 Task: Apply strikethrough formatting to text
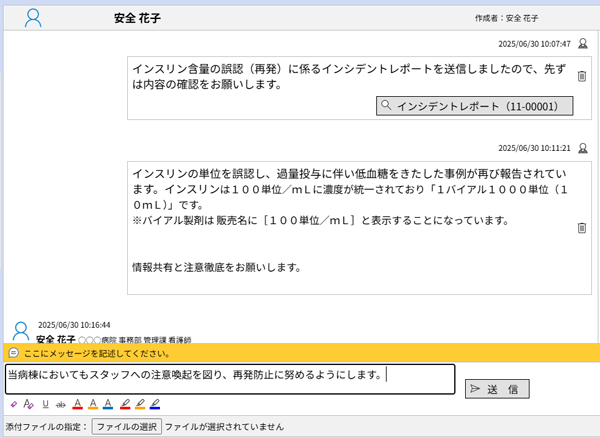tap(61, 404)
